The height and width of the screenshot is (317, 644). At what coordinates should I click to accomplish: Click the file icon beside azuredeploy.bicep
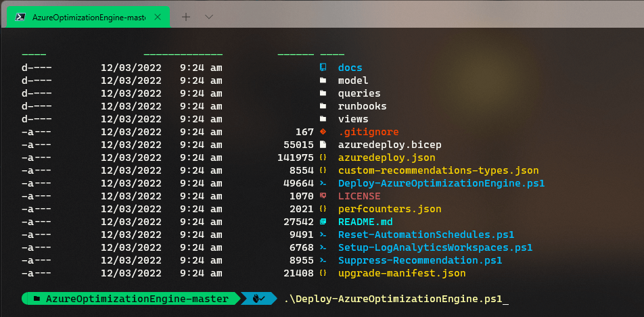coord(323,145)
